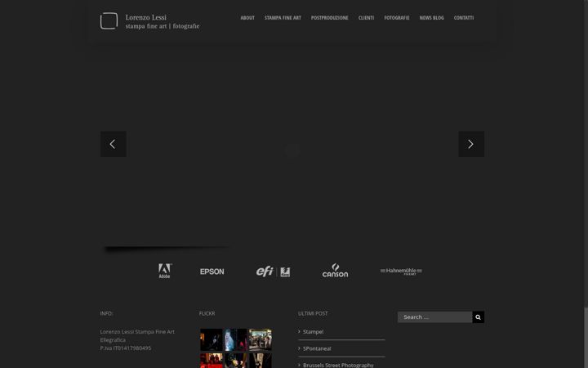
Task: Click the search magnifier button
Action: tap(478, 317)
